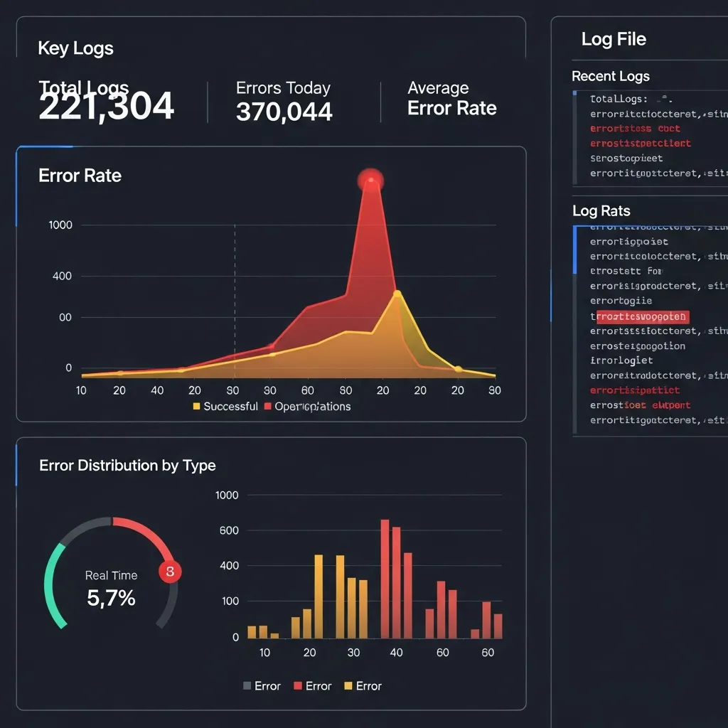Click the highlighted red log entry in Log Rats
728x728 pixels.
641,316
